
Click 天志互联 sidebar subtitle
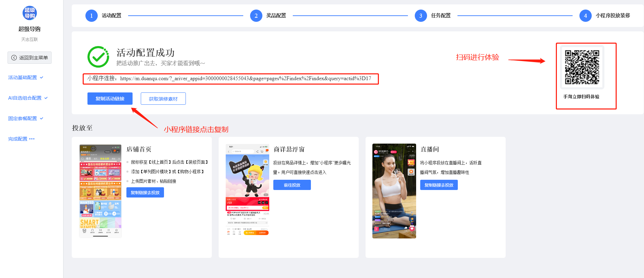point(29,39)
